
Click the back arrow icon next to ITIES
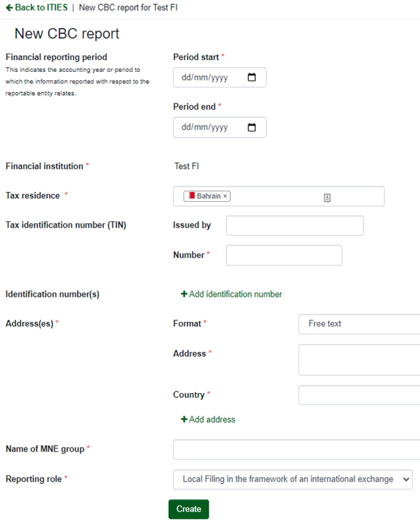9,8
